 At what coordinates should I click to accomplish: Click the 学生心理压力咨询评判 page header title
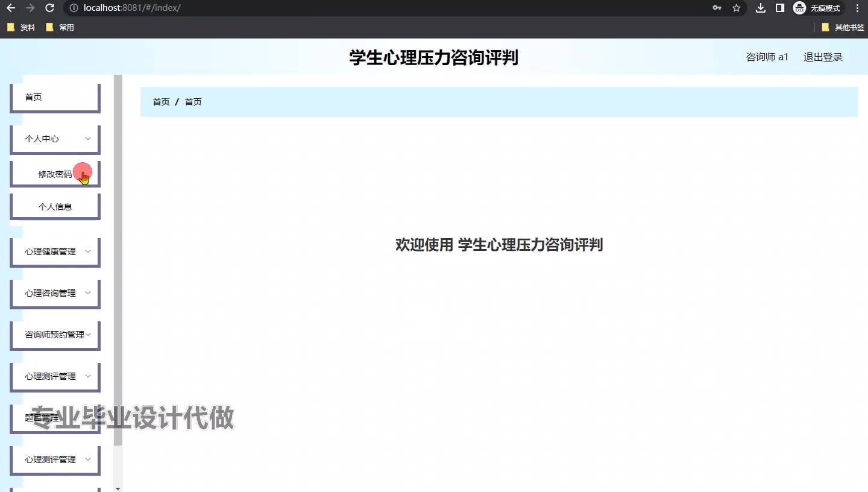tap(434, 58)
